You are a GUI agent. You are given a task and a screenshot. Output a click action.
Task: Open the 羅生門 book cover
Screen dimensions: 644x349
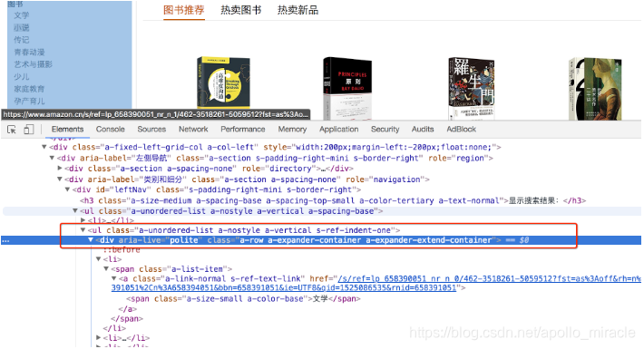coord(471,88)
